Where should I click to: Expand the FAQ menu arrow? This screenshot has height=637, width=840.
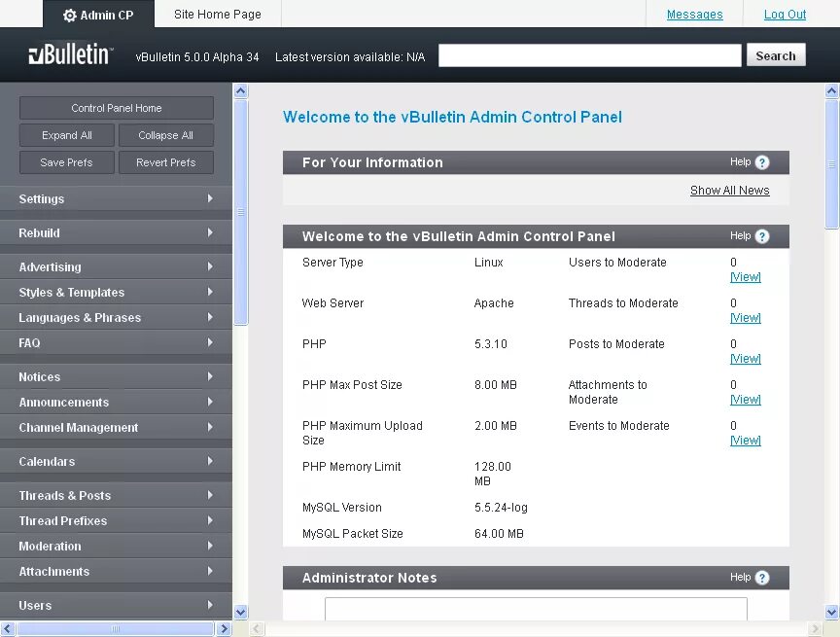point(210,342)
